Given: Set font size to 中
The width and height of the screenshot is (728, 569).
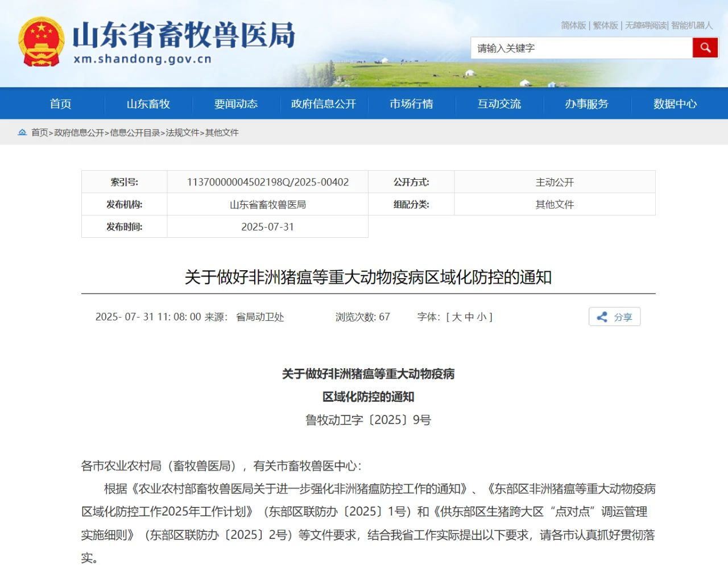Looking at the screenshot, I should coord(469,317).
